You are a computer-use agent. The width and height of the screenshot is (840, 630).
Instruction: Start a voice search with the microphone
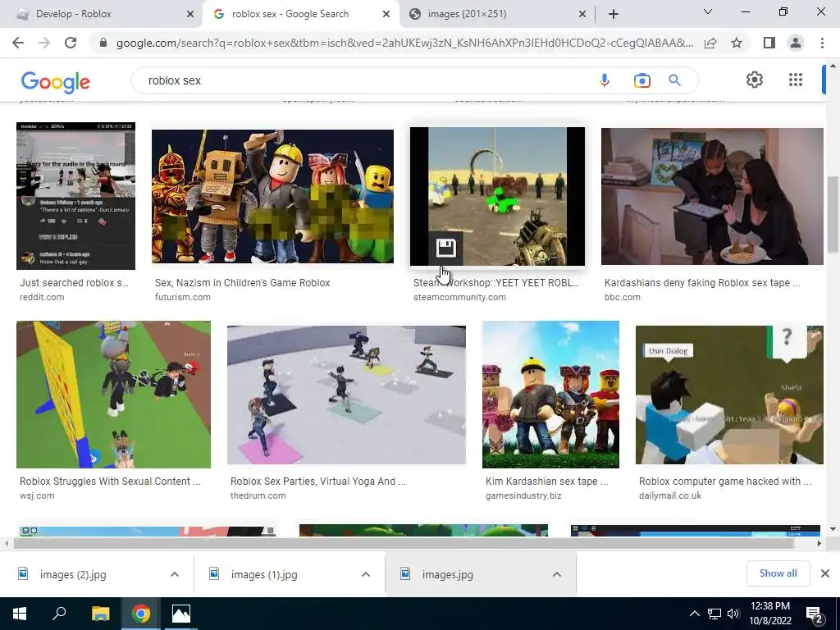click(605, 80)
